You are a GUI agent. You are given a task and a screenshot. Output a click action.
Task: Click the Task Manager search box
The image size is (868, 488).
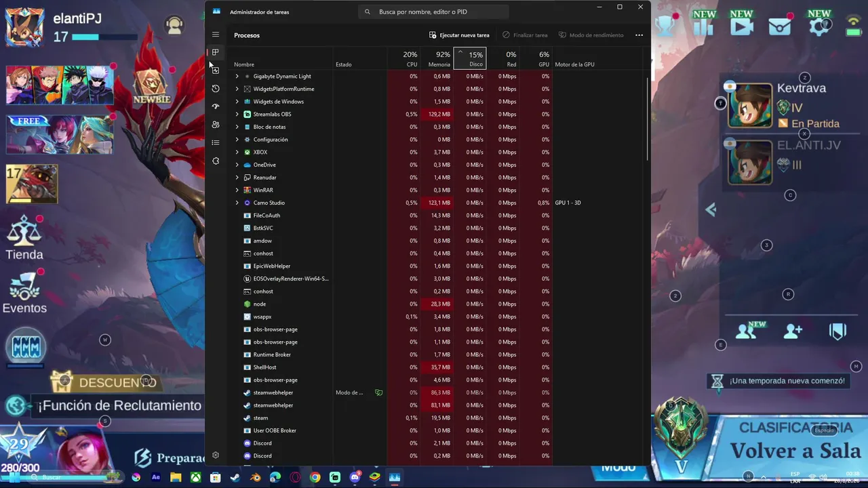point(433,12)
